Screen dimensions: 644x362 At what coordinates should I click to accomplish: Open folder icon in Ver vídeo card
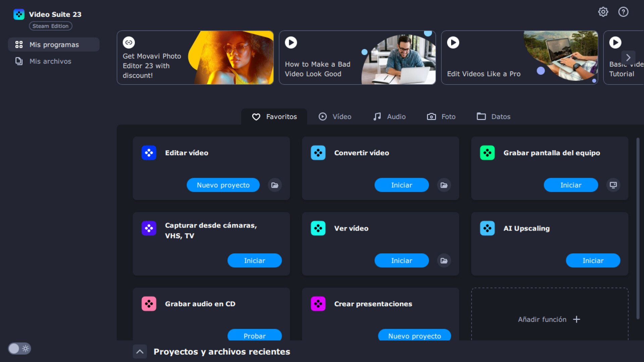(444, 260)
